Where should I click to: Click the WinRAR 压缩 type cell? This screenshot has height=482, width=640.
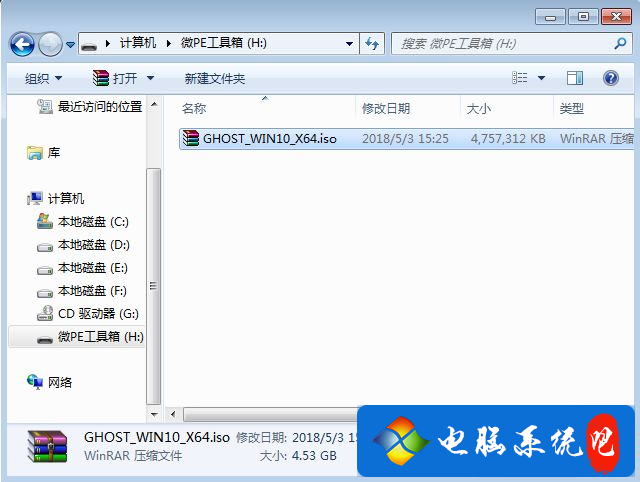596,139
